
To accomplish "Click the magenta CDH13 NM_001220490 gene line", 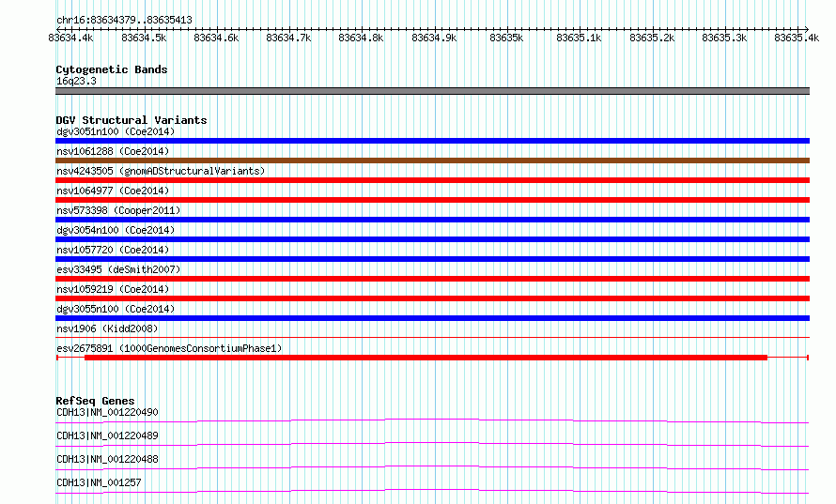I will pos(432,420).
